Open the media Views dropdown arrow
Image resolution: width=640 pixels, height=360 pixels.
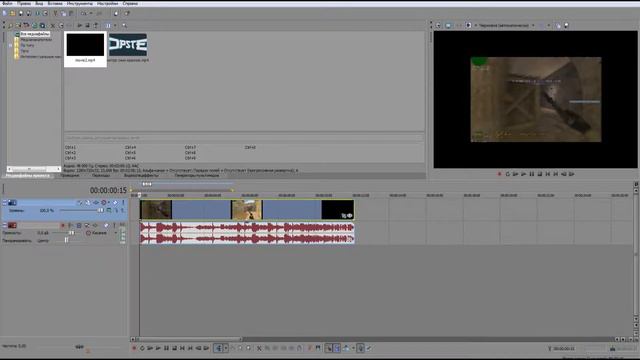(115, 25)
